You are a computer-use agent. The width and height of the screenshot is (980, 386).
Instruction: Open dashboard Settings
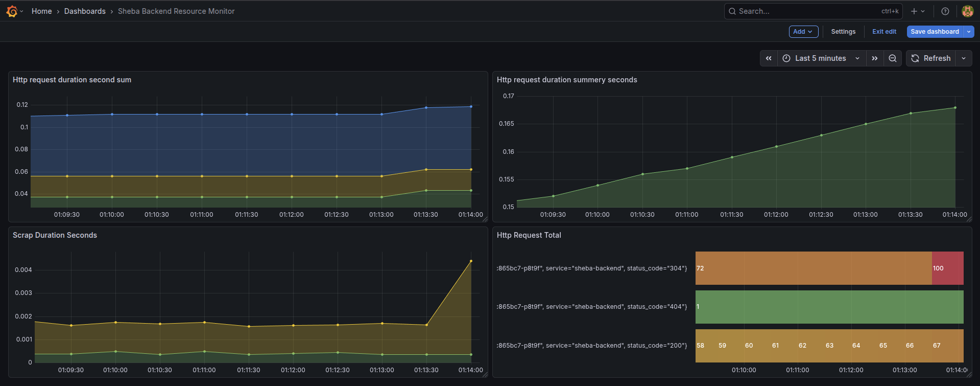coord(843,32)
